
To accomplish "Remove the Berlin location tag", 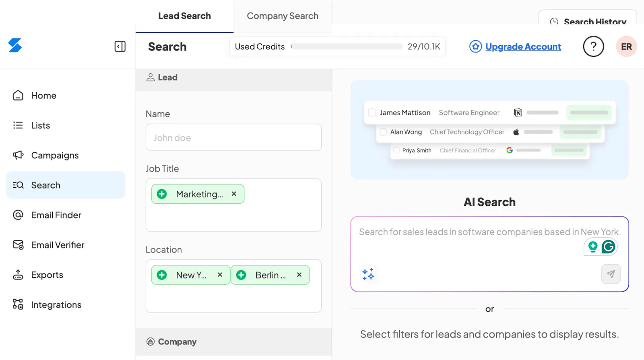I will [299, 275].
